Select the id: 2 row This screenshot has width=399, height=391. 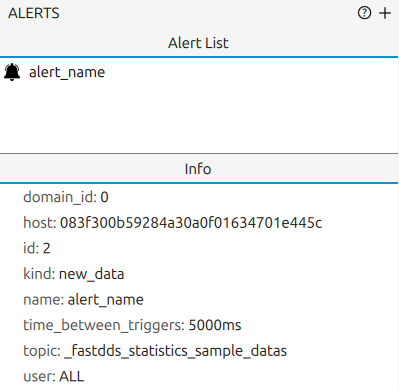37,248
